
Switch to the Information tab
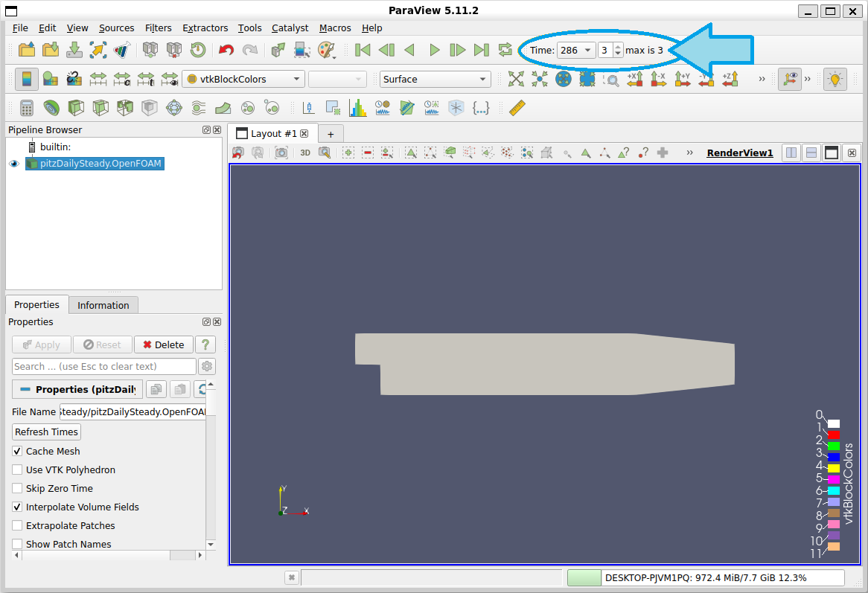click(x=103, y=305)
